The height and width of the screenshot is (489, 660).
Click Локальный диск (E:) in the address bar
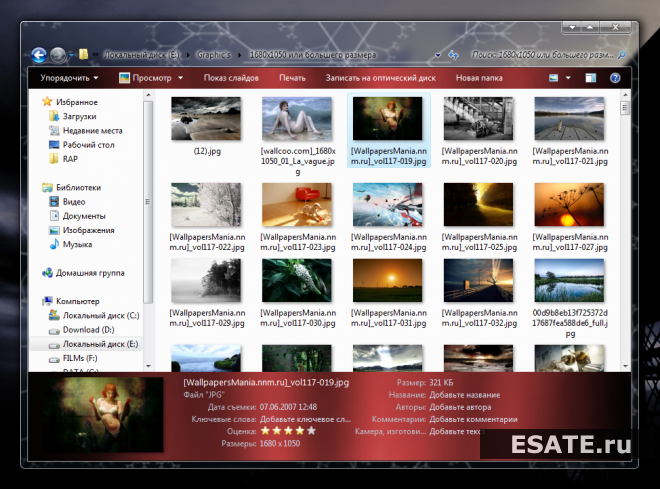coord(141,55)
